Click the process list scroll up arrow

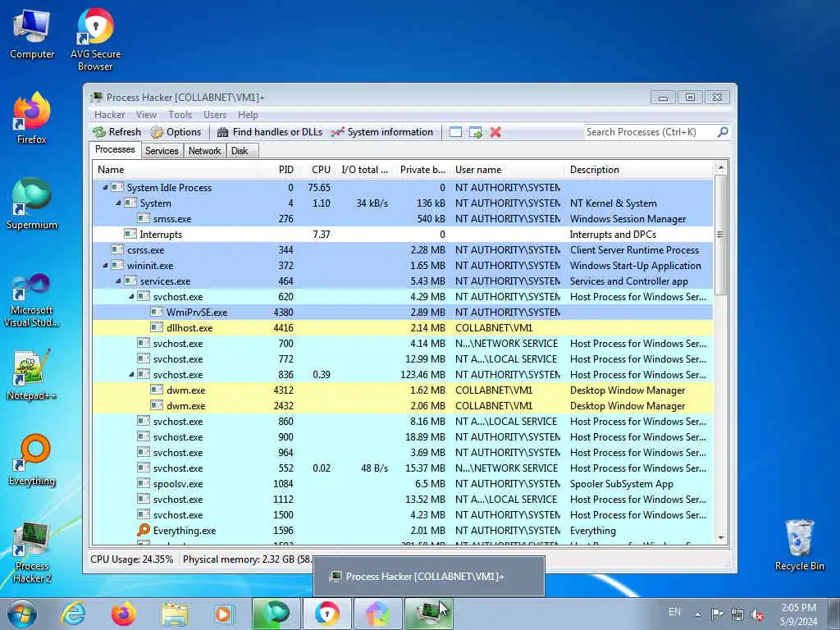click(x=721, y=167)
